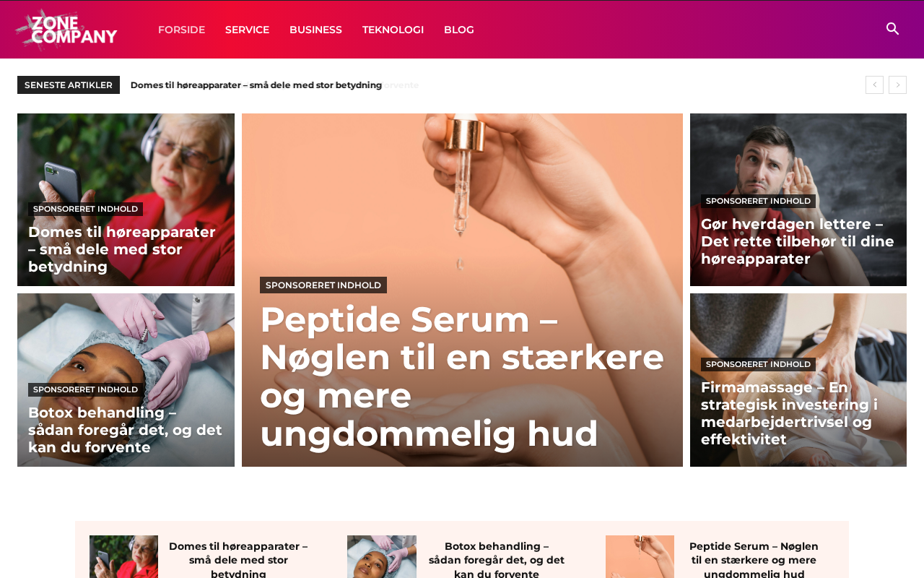The image size is (924, 578).
Task: Open the Peptide Serum featured article headline
Action: [462, 376]
